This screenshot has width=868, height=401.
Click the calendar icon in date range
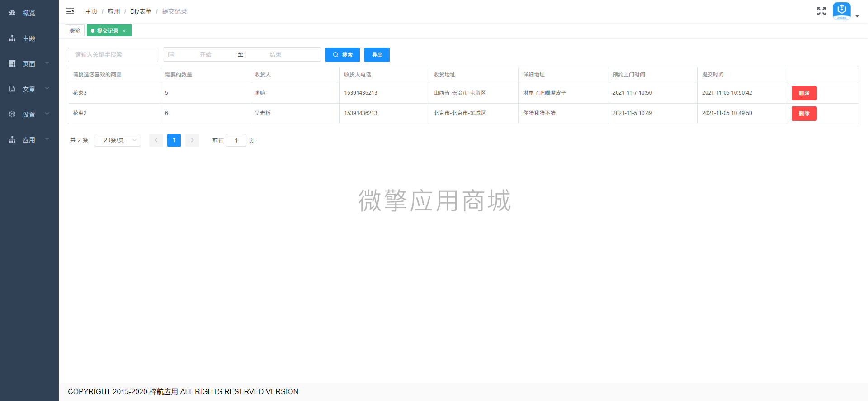click(171, 54)
